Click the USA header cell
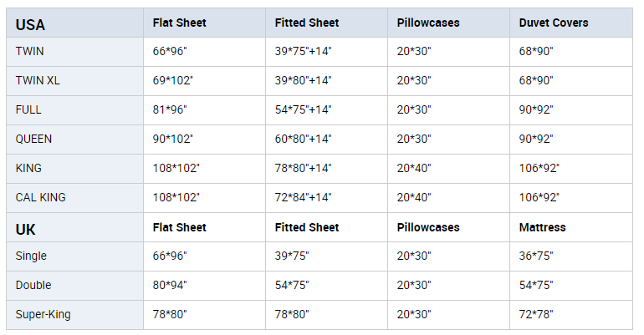Viewport: 644px width, 335px height. [x=30, y=23]
